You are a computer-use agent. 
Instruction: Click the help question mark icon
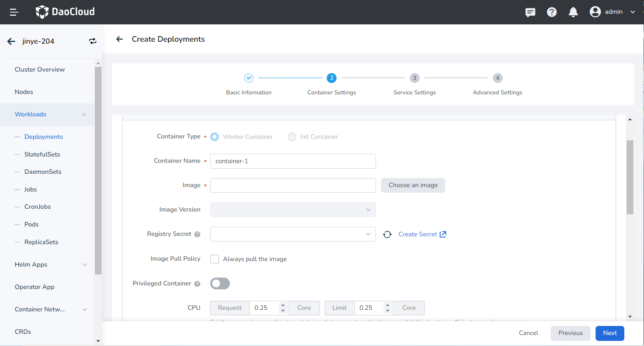(551, 12)
